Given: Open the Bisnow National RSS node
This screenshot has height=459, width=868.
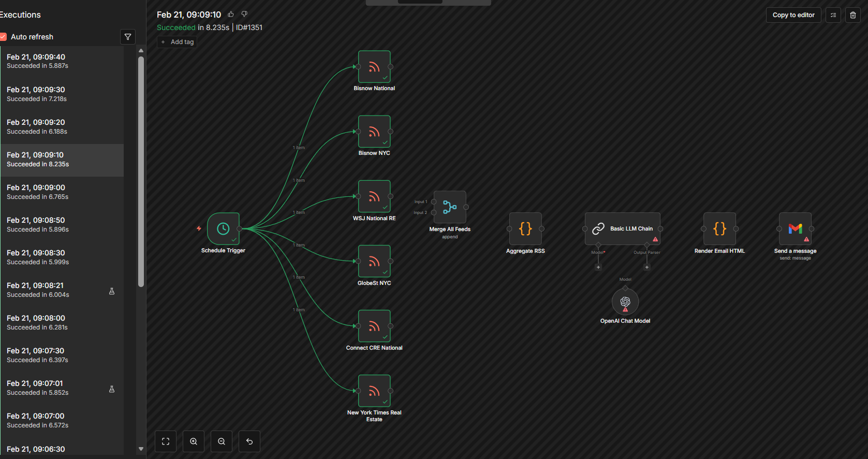Looking at the screenshot, I should 374,66.
